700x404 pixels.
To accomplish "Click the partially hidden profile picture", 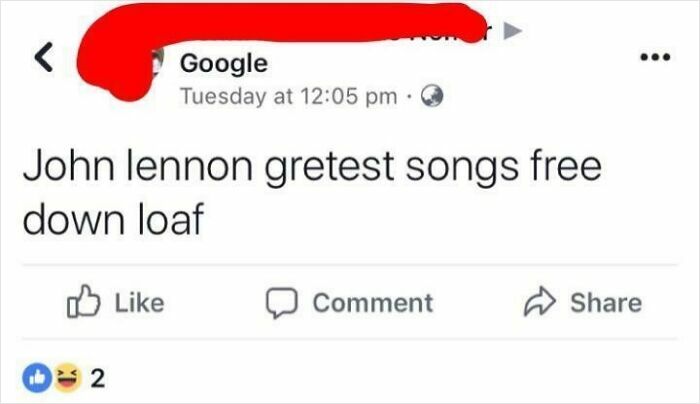I will pyautogui.click(x=158, y=63).
